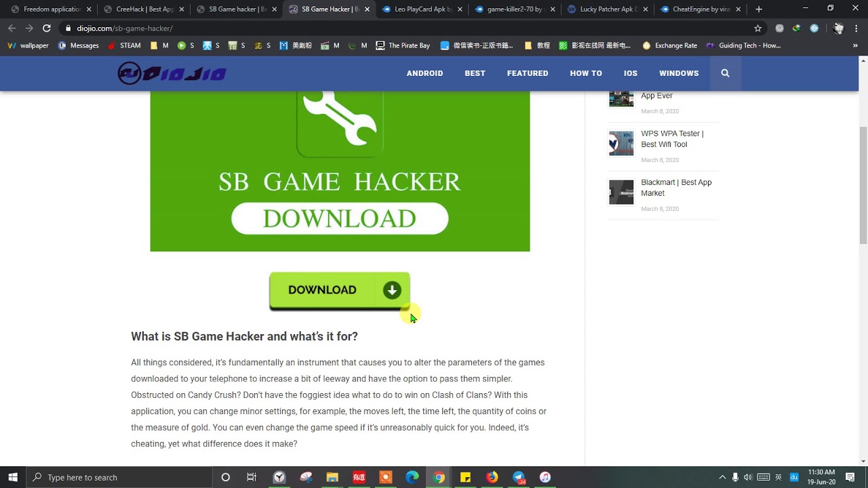The width and height of the screenshot is (868, 488).
Task: Launch Microsoft Edge from the taskbar
Action: click(412, 477)
